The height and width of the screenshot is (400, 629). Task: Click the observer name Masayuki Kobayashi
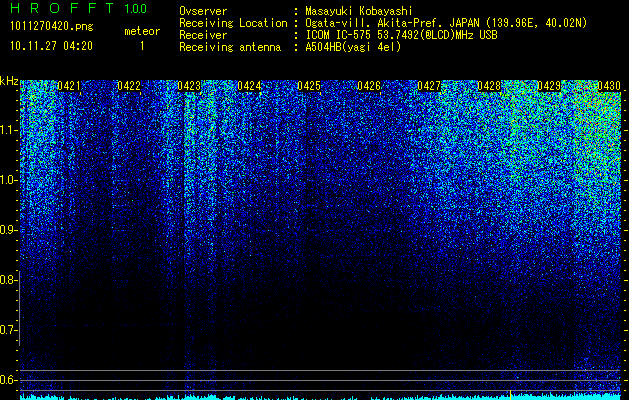coord(359,11)
